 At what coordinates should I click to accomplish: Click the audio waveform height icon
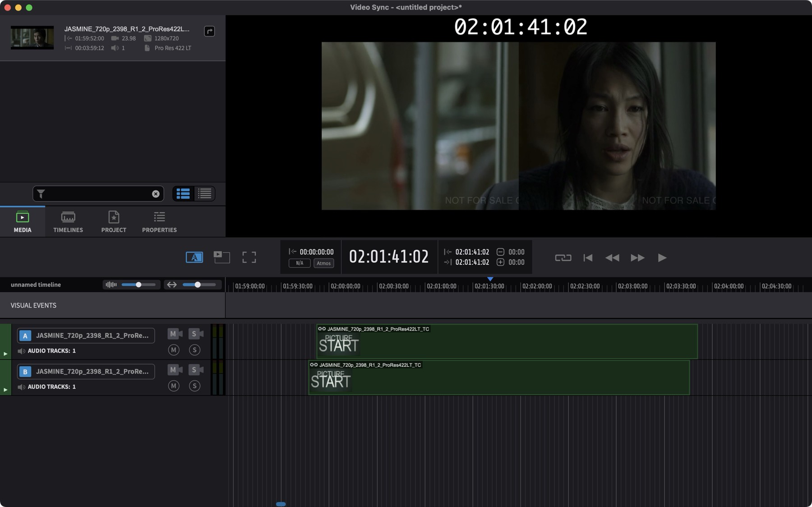[111, 285]
